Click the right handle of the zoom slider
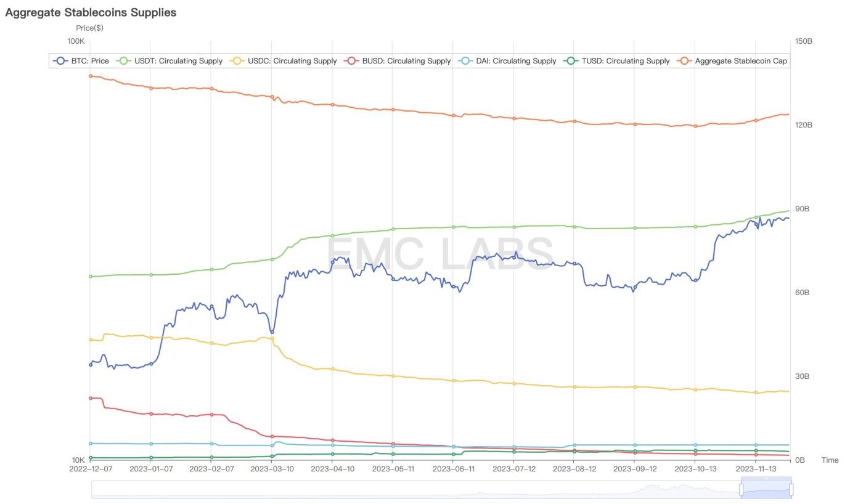Screen dimensions: 850x504 pyautogui.click(x=791, y=489)
